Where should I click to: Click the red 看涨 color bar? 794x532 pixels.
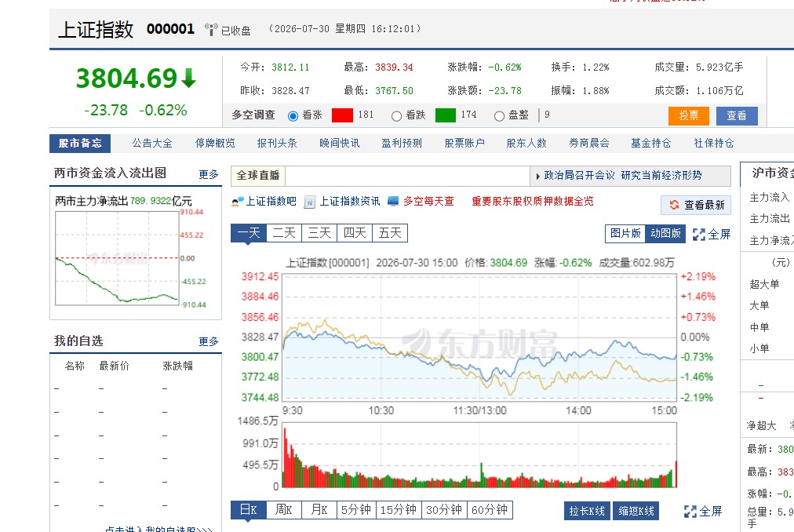click(x=342, y=115)
